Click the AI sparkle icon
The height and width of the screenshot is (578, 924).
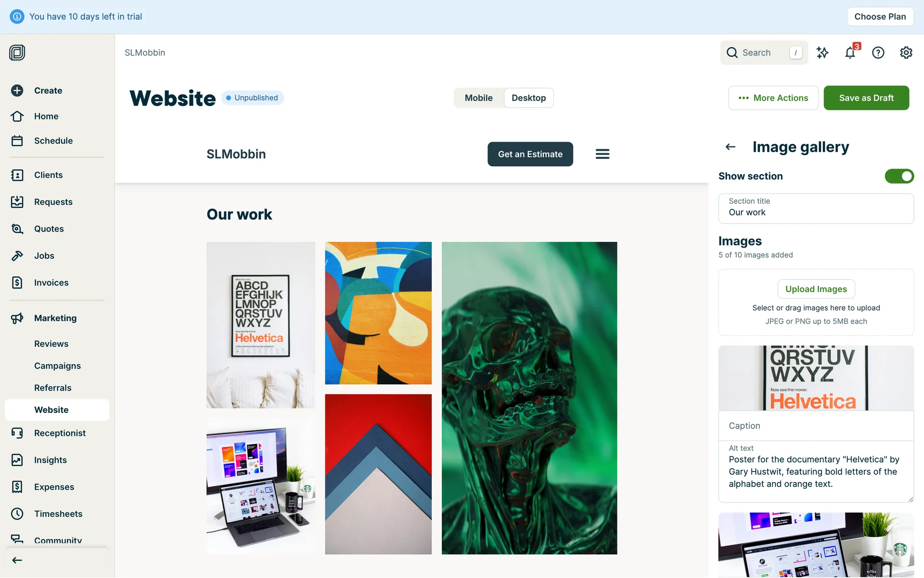[x=822, y=53]
